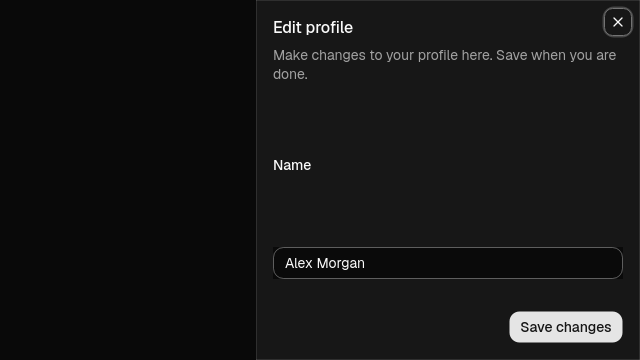The height and width of the screenshot is (360, 640).
Task: Close the Edit profile panel
Action: click(x=618, y=22)
